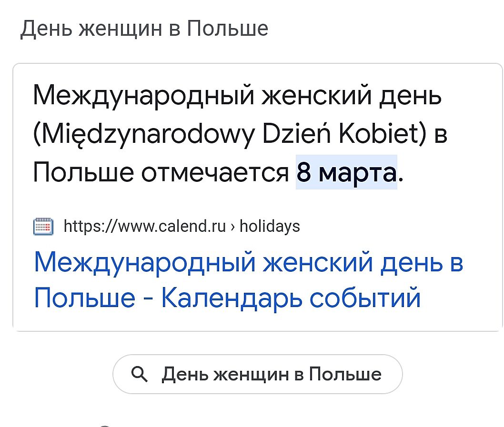The image size is (504, 427).
Task: Click the grey "День женщин в Польше" heading at top
Action: (x=144, y=29)
